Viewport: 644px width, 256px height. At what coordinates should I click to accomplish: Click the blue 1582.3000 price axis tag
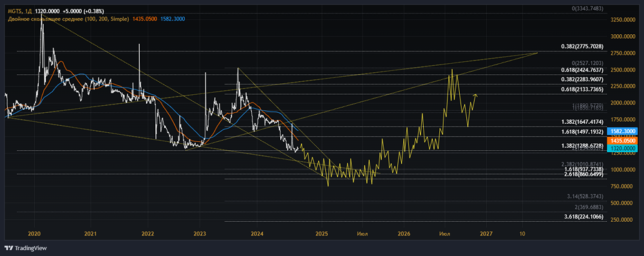(622, 132)
